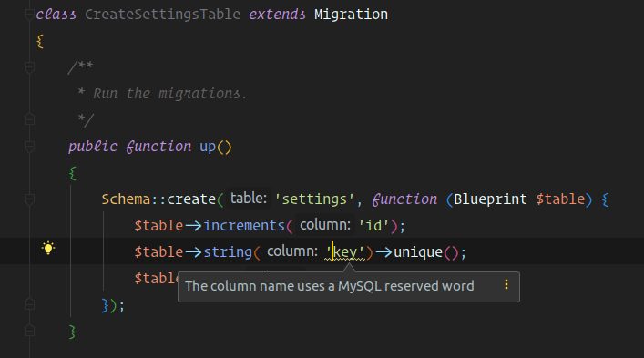Click the class keyword at line start
The image size is (644, 358).
[x=56, y=15]
